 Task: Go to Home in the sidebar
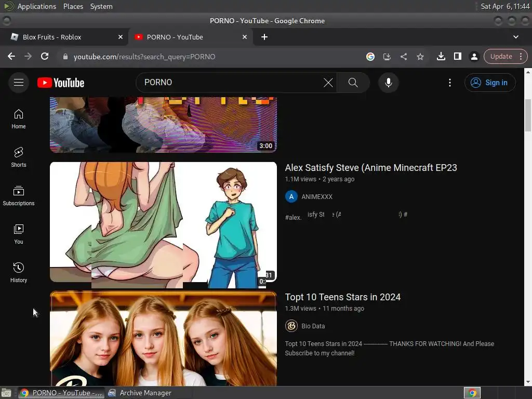point(18,119)
